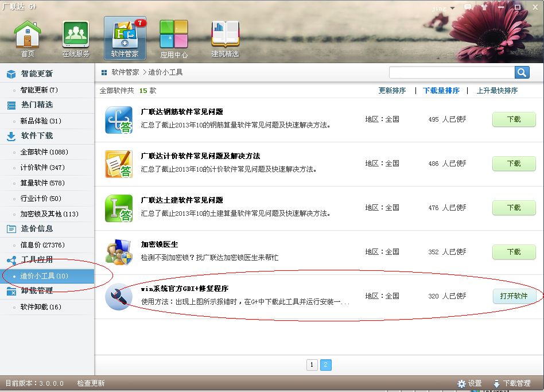Click 全部软件共 15 款 count text
The width and height of the screenshot is (544, 392).
point(128,91)
